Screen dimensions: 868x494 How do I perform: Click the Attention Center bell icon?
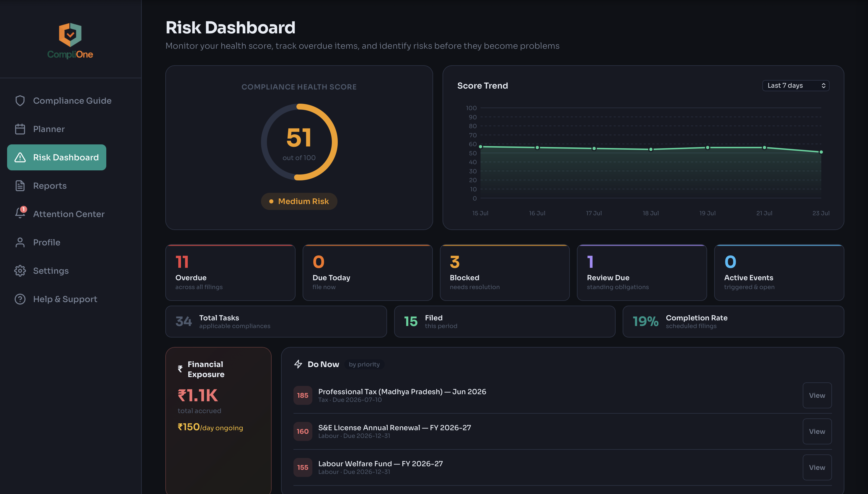pos(20,213)
